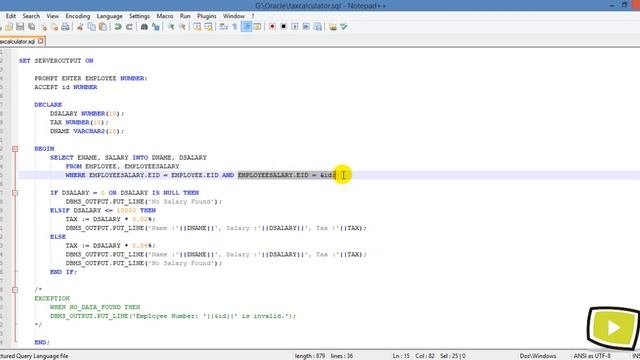This screenshot has height=360, width=640.
Task: Click the 'FROM EMPLOYEE, EMPLOYEESALARY' line
Action: (122, 167)
